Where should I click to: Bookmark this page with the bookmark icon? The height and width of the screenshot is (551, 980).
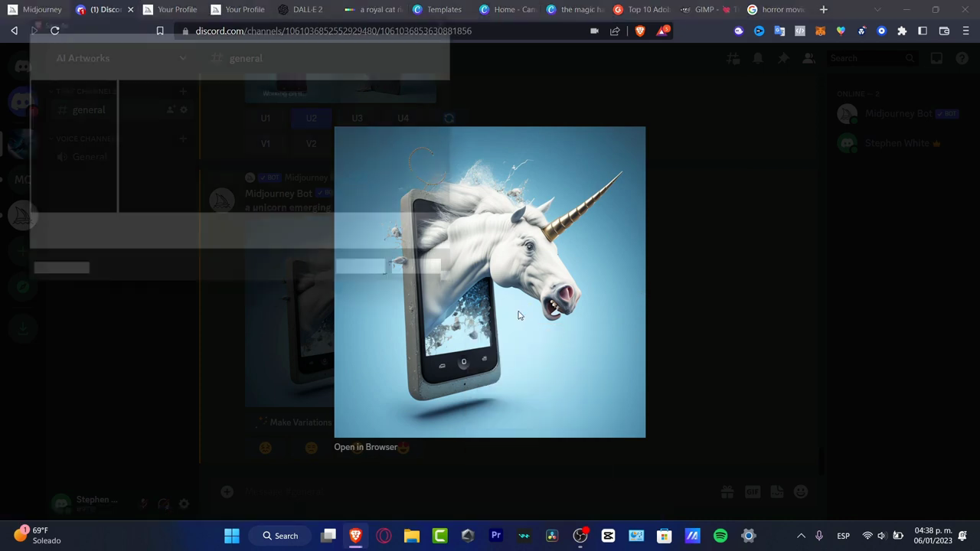tap(160, 31)
